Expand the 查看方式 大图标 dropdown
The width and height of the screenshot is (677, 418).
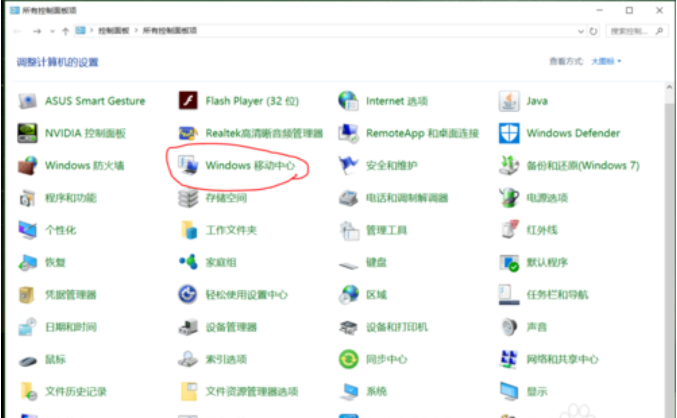coord(605,61)
